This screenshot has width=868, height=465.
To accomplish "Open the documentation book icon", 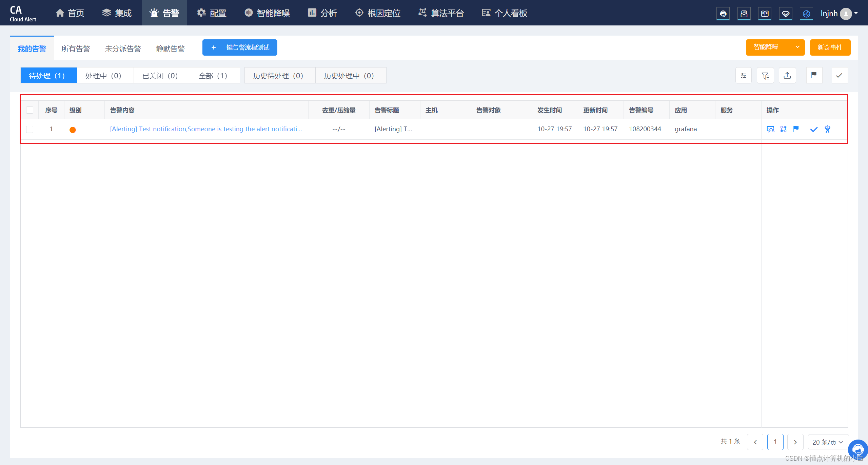I will pyautogui.click(x=765, y=14).
